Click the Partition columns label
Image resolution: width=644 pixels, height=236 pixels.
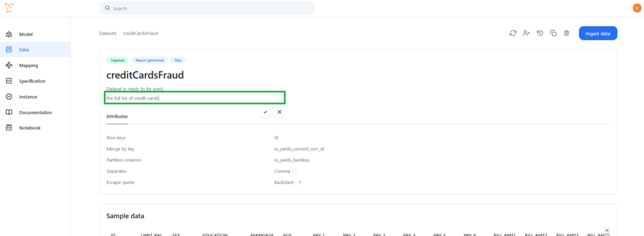coord(124,160)
